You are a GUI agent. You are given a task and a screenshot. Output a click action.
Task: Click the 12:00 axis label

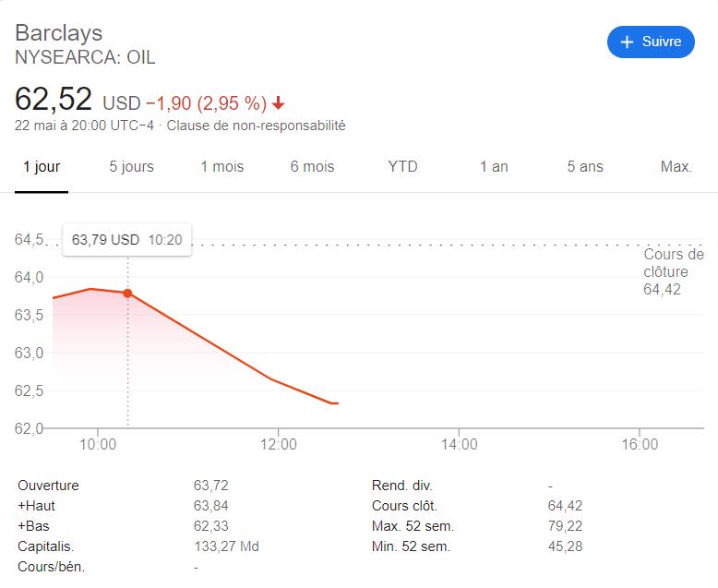tap(279, 444)
